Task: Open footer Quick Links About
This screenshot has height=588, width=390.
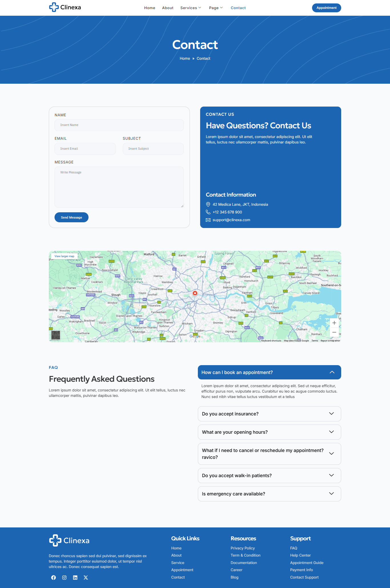Action: point(176,555)
